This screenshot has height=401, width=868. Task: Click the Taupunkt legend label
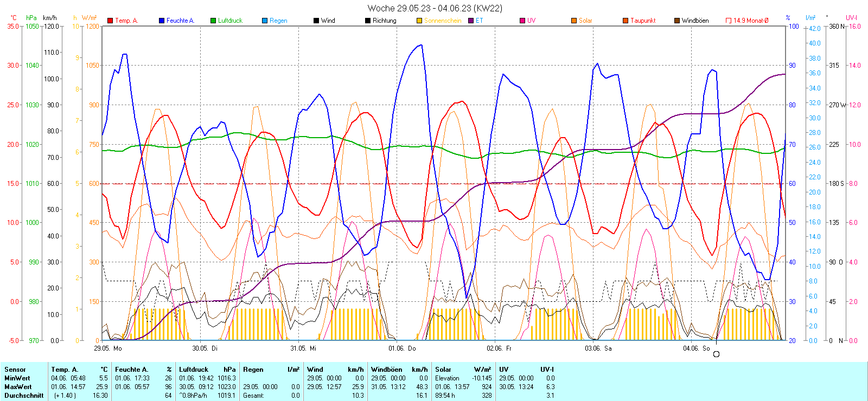643,21
